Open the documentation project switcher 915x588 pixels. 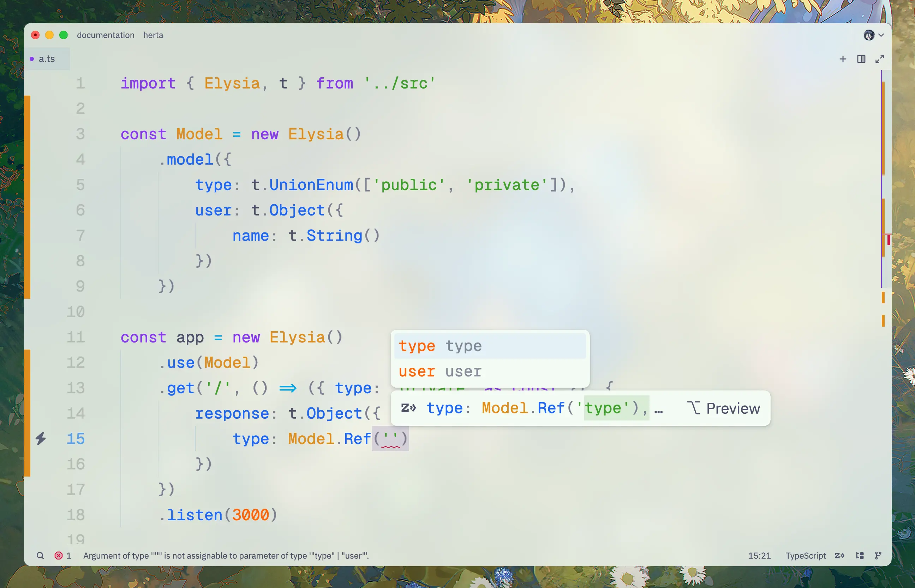click(x=106, y=35)
